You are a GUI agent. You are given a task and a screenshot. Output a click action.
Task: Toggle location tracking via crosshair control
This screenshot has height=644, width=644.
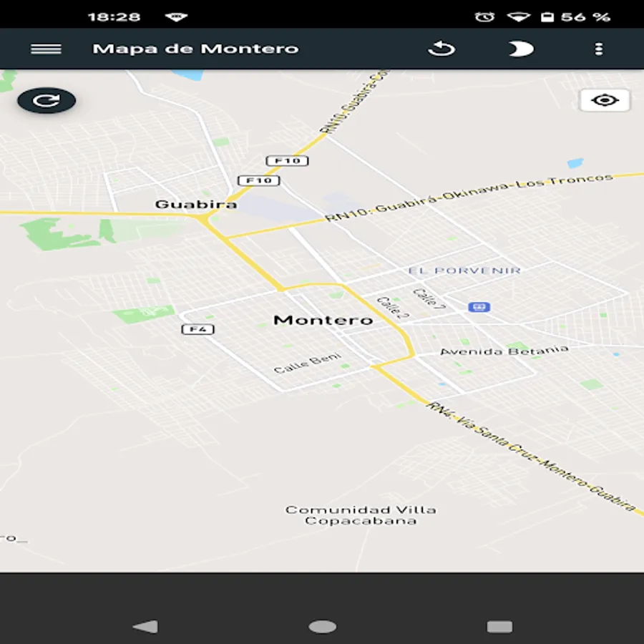click(605, 100)
